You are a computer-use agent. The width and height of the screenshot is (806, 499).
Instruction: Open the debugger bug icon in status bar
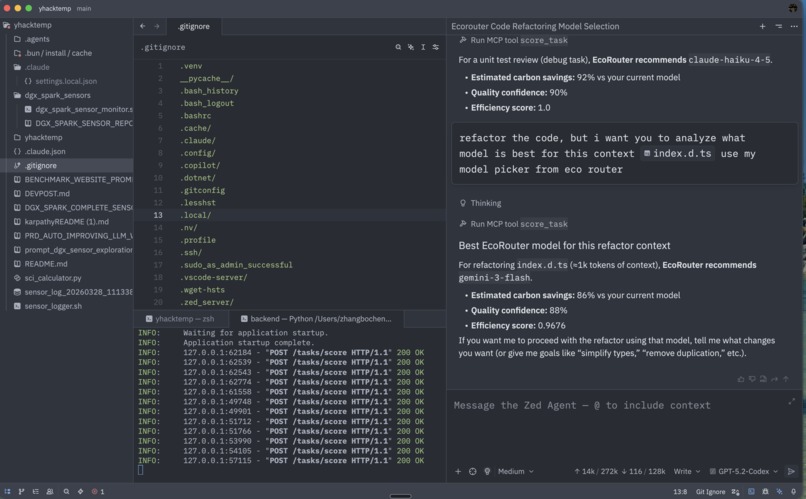coord(765,491)
